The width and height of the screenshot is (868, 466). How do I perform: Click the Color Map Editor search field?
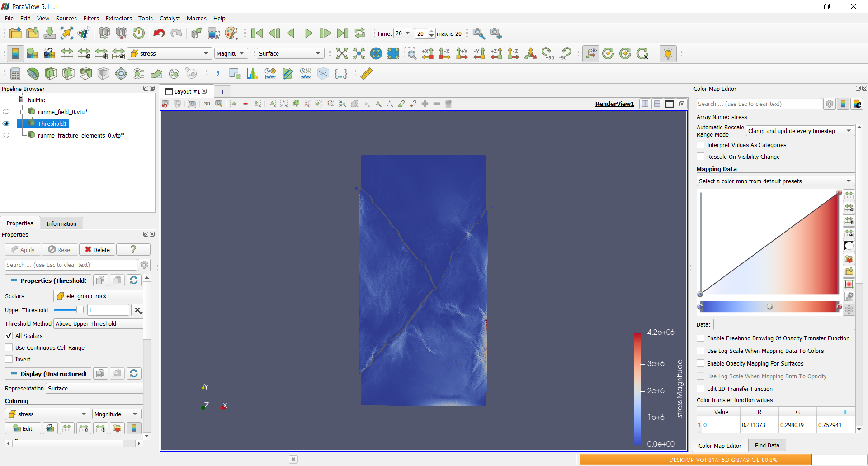click(759, 104)
